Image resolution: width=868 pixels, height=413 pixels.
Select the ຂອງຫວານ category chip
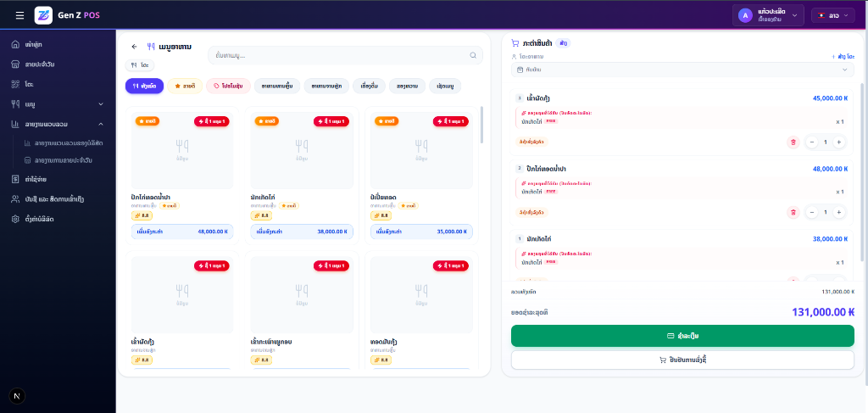408,86
